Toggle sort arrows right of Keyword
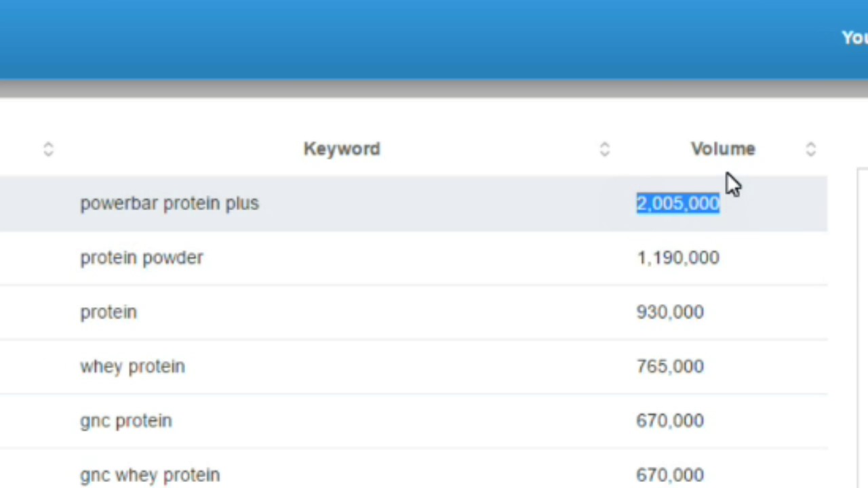868x488 pixels. (x=605, y=149)
